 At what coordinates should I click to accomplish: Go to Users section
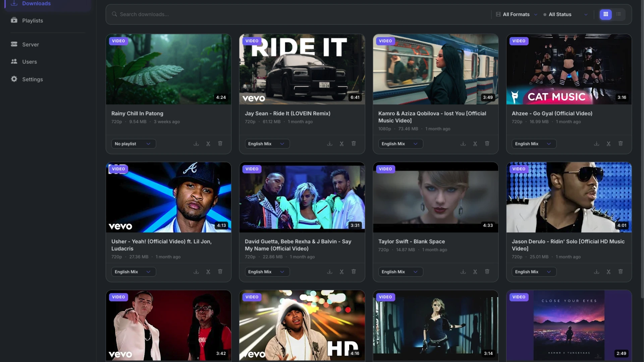pyautogui.click(x=48, y=62)
